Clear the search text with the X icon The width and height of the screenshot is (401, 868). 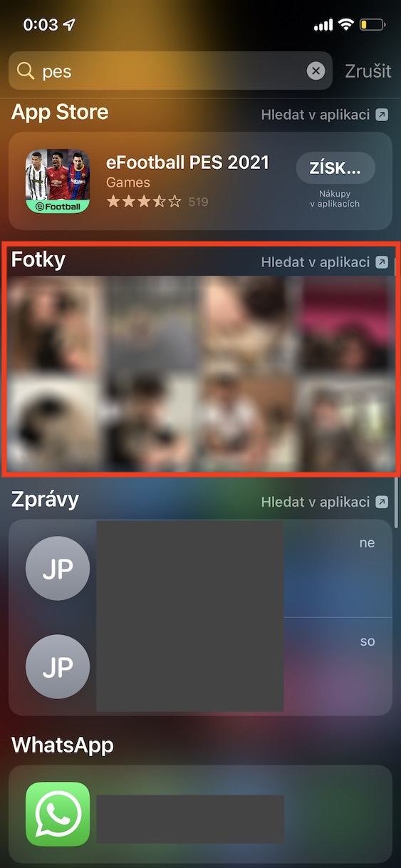pyautogui.click(x=316, y=71)
